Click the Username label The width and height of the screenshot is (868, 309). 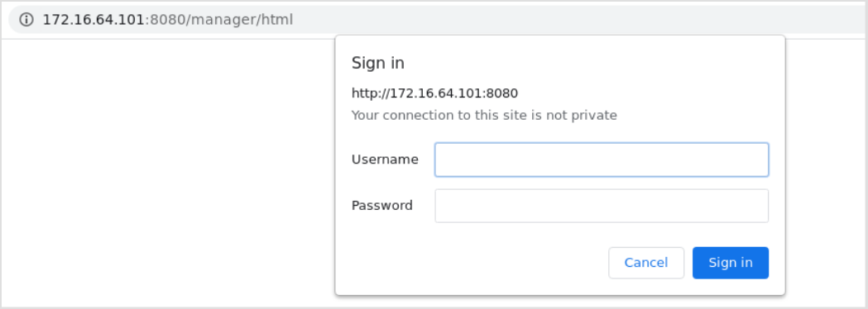point(385,159)
